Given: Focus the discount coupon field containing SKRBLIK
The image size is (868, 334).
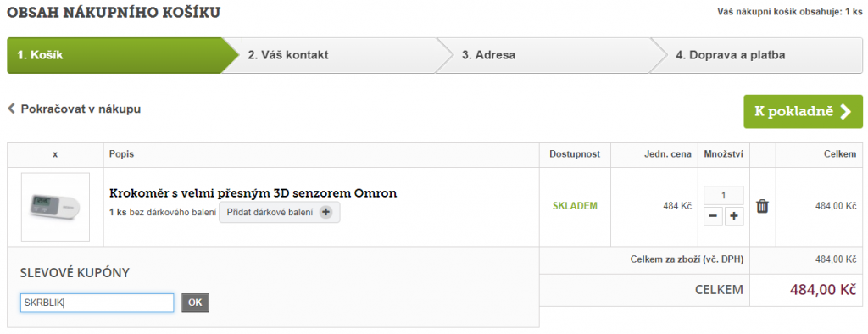Looking at the screenshot, I should 97,303.
